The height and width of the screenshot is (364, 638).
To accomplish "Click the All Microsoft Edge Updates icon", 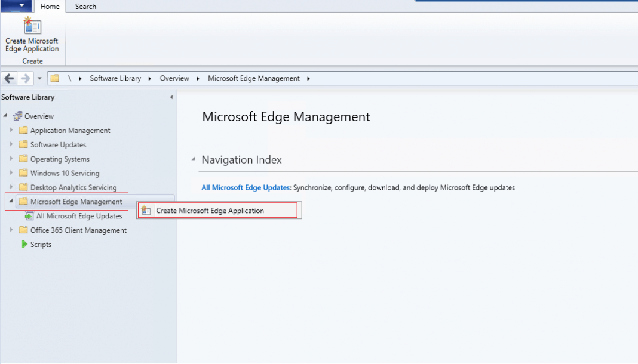I will pyautogui.click(x=29, y=216).
